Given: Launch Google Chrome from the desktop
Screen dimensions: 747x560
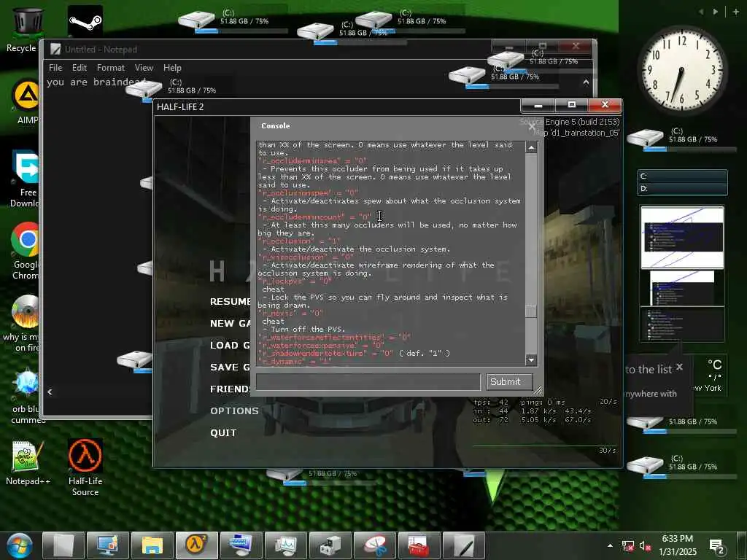Looking at the screenshot, I should coord(25,252).
